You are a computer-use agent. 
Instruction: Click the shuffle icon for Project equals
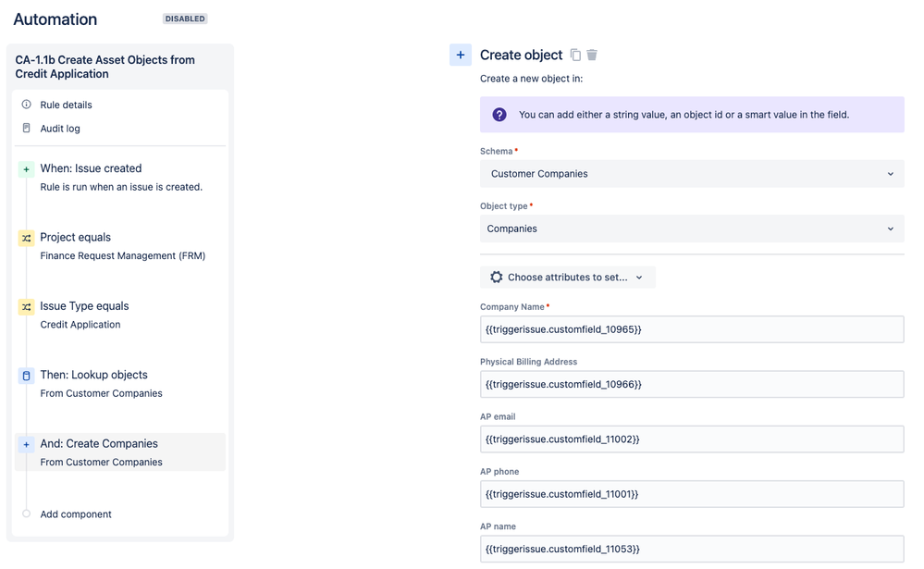coord(27,238)
